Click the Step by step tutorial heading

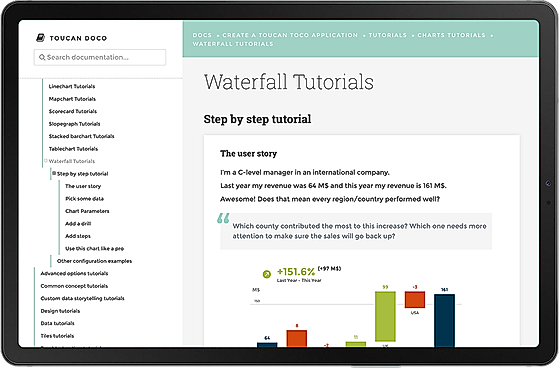click(x=257, y=119)
